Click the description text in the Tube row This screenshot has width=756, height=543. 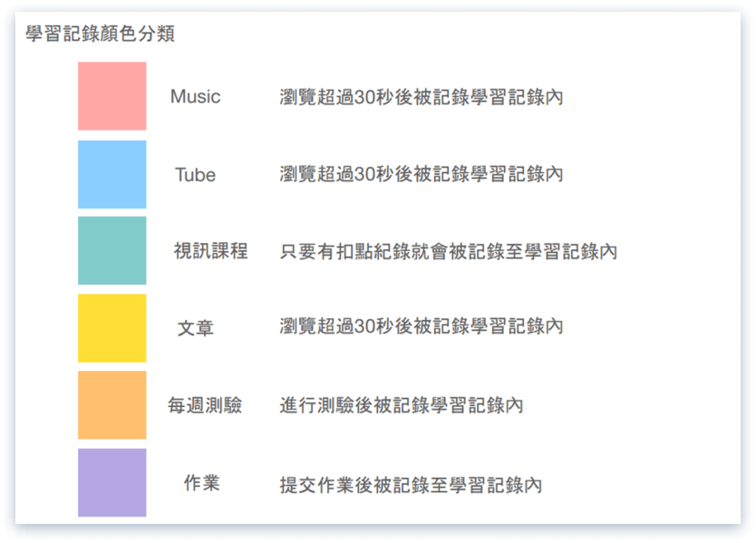[x=421, y=174]
